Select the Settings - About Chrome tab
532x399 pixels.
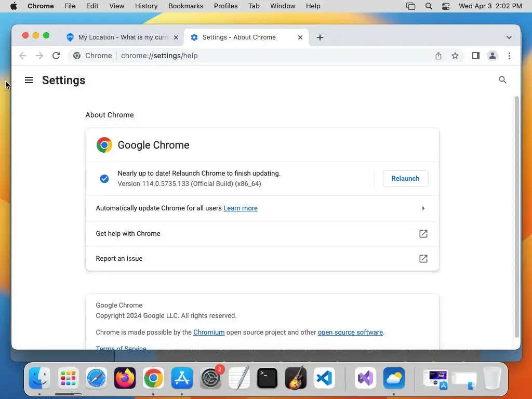(246, 37)
